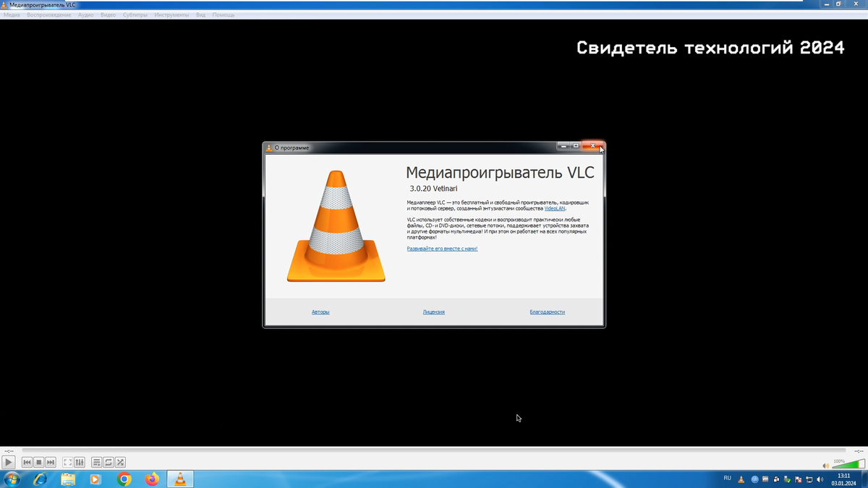Select the VLC taskbar button
This screenshot has height=488, width=868.
(180, 479)
